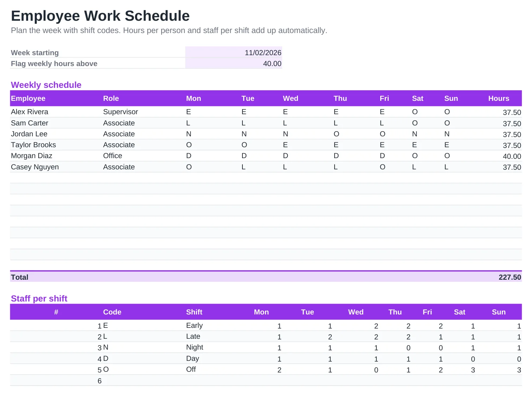This screenshot has height=396, width=532.
Task: Click the Code column header
Action: click(x=112, y=312)
